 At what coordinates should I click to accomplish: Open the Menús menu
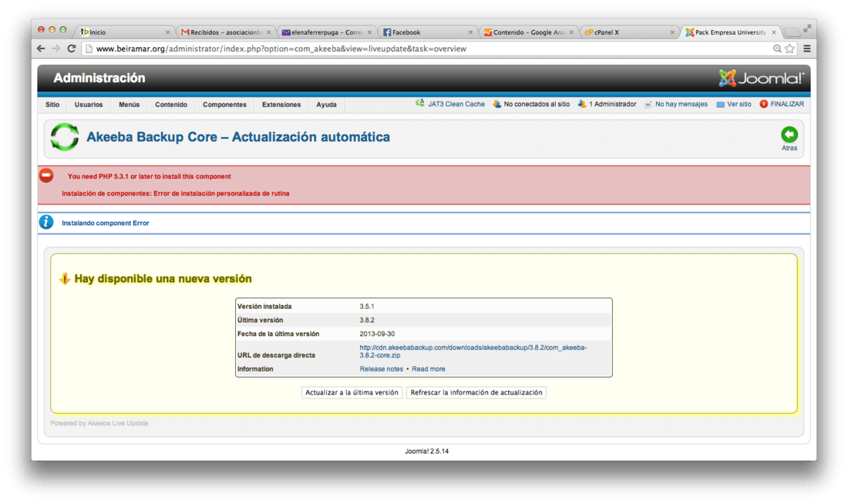coord(130,104)
